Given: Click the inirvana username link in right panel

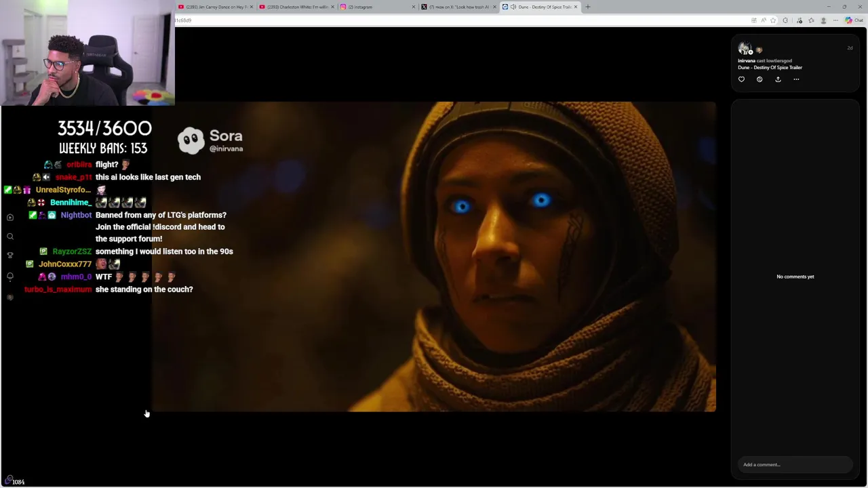Looking at the screenshot, I should 746,61.
